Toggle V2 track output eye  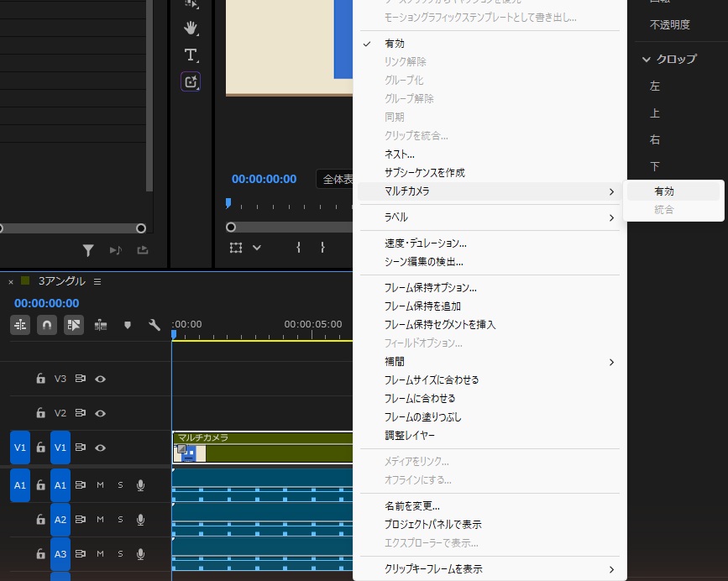(x=100, y=413)
